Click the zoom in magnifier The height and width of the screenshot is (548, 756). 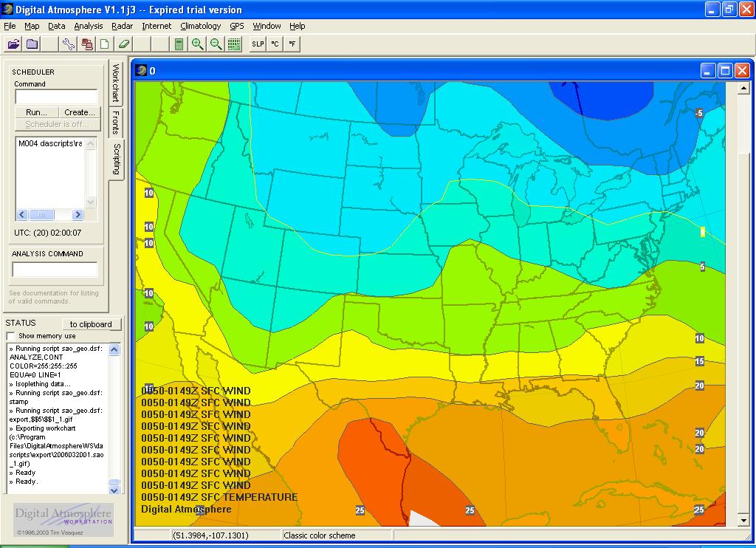click(x=197, y=44)
